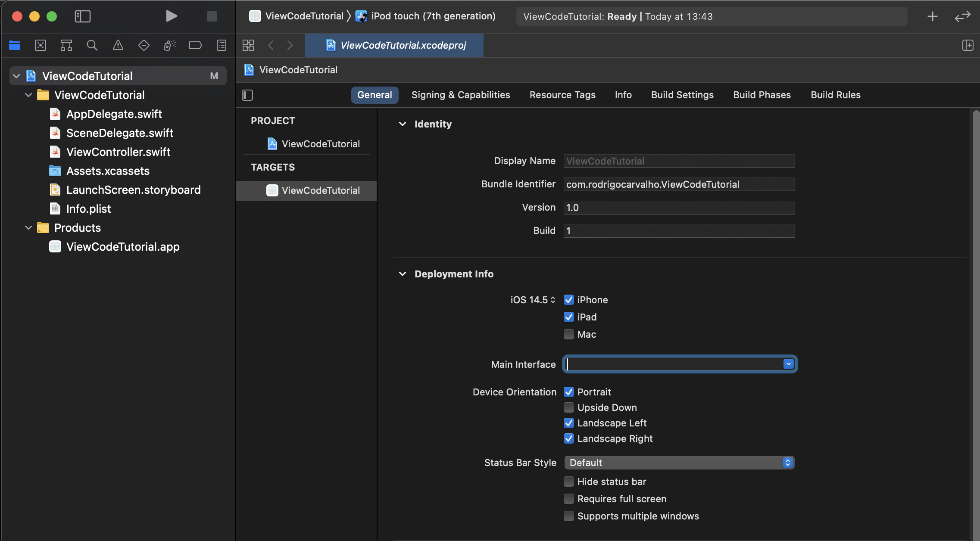Open the Build Settings tab

pos(682,95)
